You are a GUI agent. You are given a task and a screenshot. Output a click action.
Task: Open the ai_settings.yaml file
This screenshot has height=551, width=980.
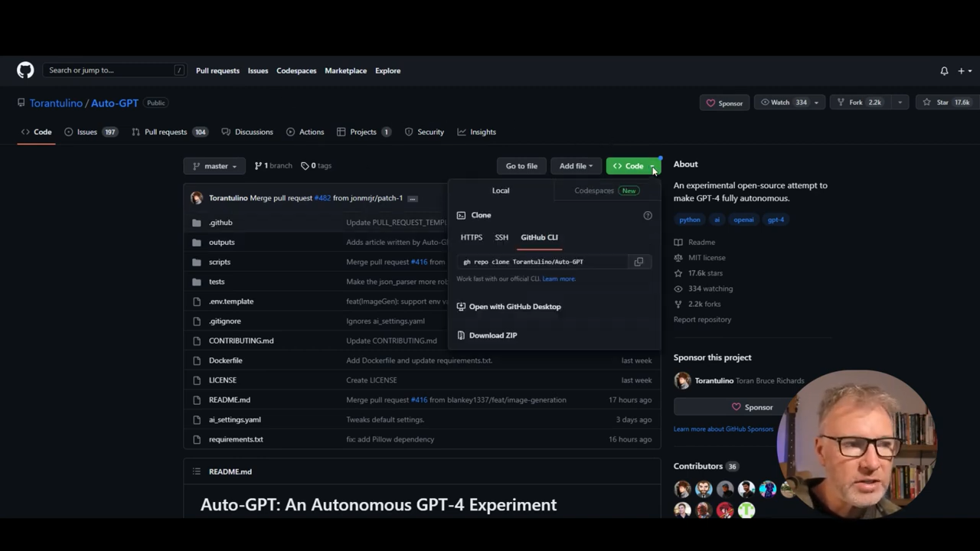(235, 419)
